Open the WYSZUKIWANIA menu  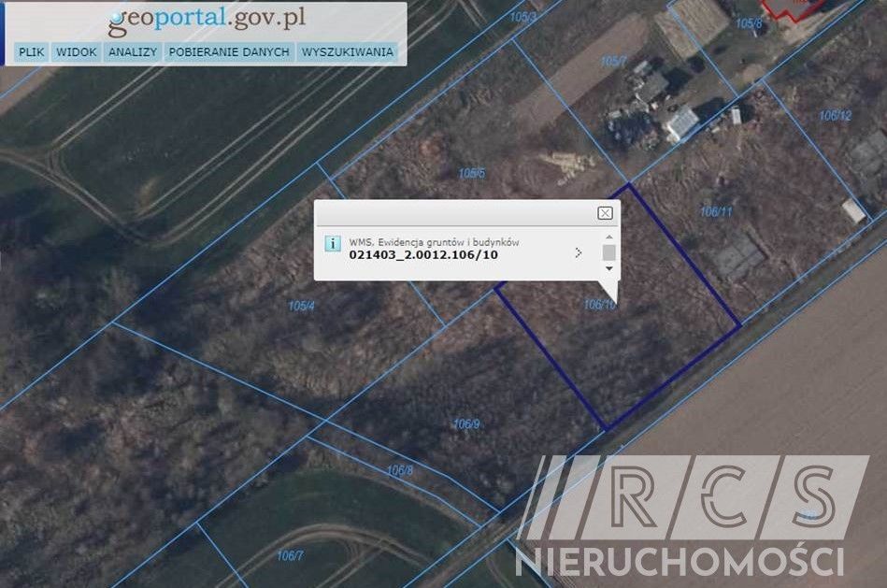tap(348, 52)
